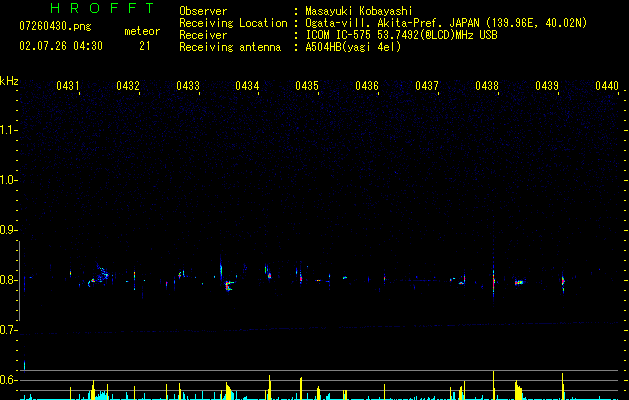Select the file name 07260430.png
This screenshot has width=629, height=400.
click(55, 26)
